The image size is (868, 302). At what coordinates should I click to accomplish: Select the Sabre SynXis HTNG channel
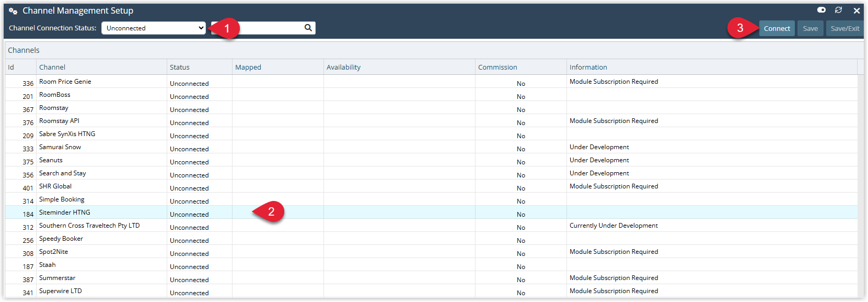(x=431, y=133)
